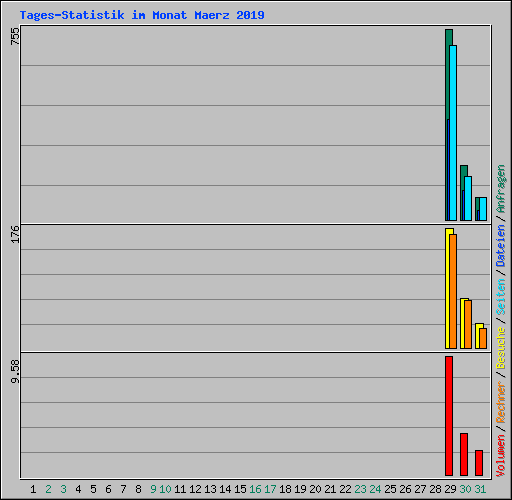Click the cyan Seiten bar for day 30
Image resolution: width=512 pixels, height=500 pixels.
468,198
